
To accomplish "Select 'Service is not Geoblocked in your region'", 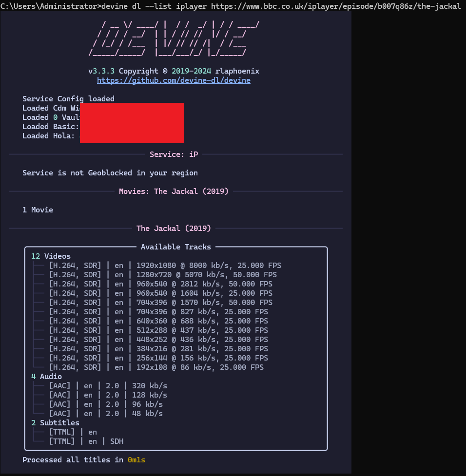I will pos(110,173).
